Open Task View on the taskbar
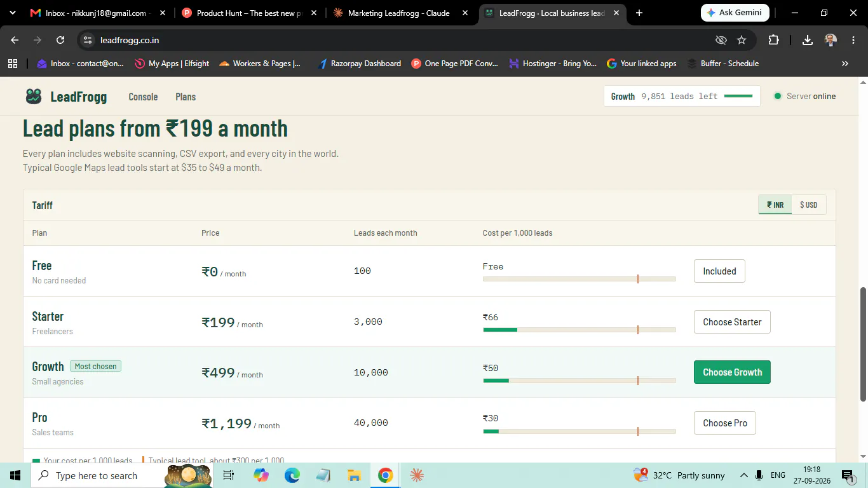 [x=229, y=475]
